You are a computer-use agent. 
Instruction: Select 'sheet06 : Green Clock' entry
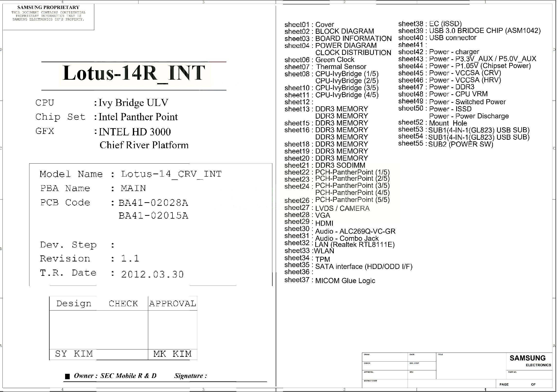319,60
